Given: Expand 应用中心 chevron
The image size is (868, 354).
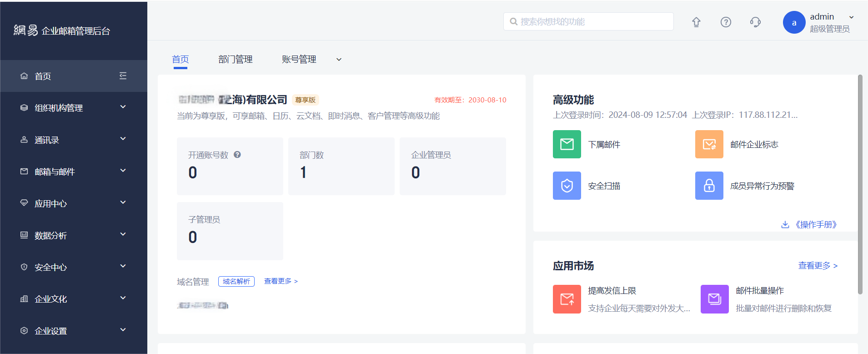Looking at the screenshot, I should pyautogui.click(x=123, y=202).
